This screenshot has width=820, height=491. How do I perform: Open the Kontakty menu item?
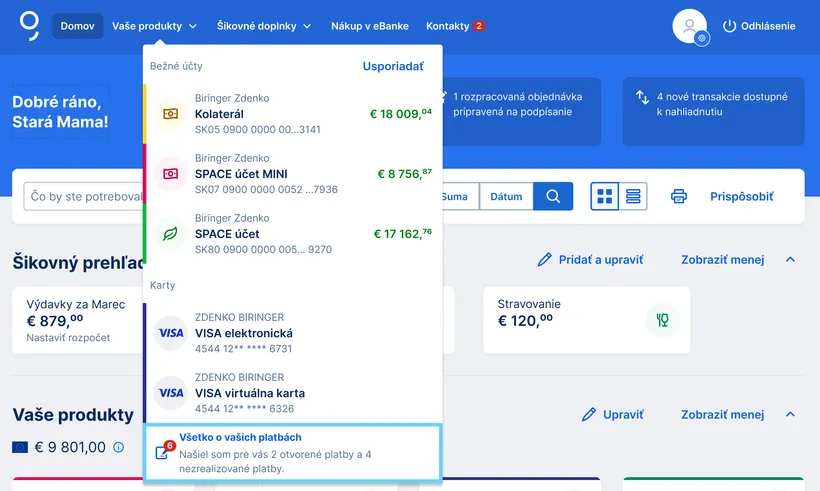[448, 26]
